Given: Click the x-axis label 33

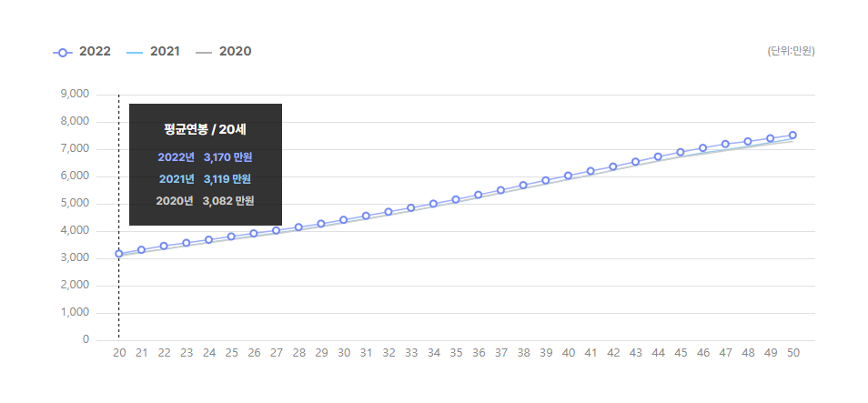Looking at the screenshot, I should [x=411, y=353].
